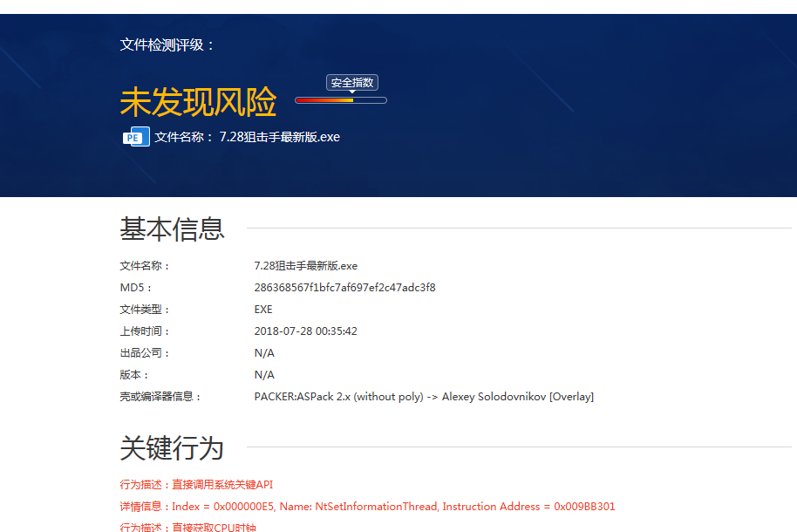Click the safety index gradient progress bar
This screenshot has width=797, height=532.
(341, 100)
